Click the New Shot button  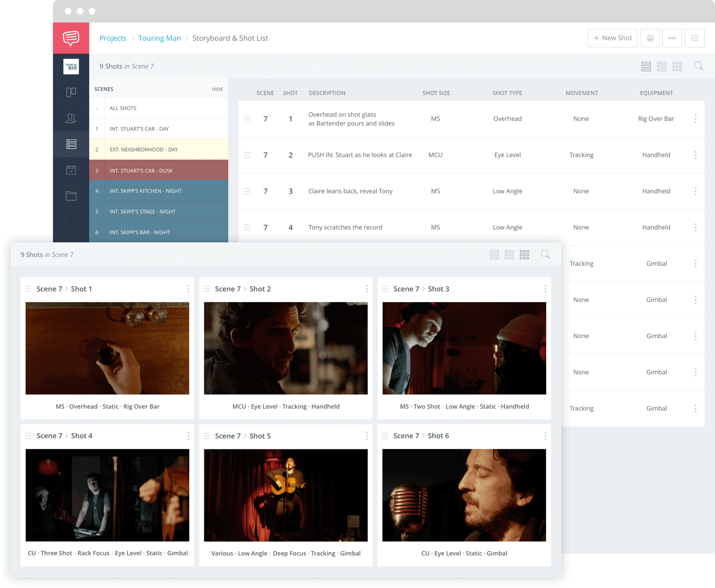[612, 38]
